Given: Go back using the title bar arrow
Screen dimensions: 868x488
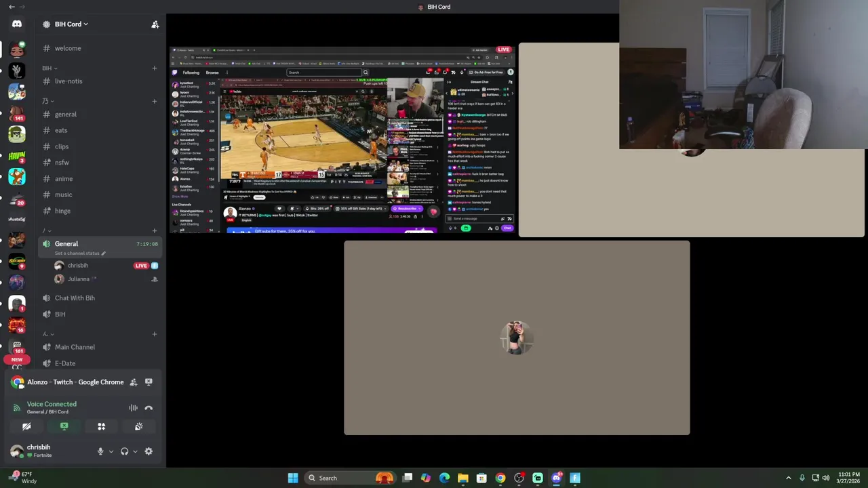Looking at the screenshot, I should coord(12,7).
